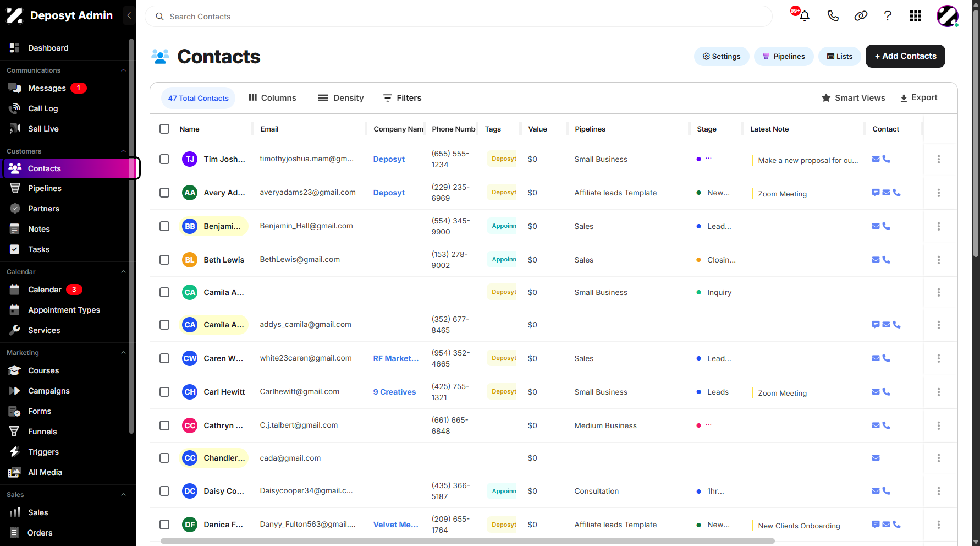Viewport: 980px width, 546px height.
Task: Open the Filters panel
Action: click(x=402, y=98)
